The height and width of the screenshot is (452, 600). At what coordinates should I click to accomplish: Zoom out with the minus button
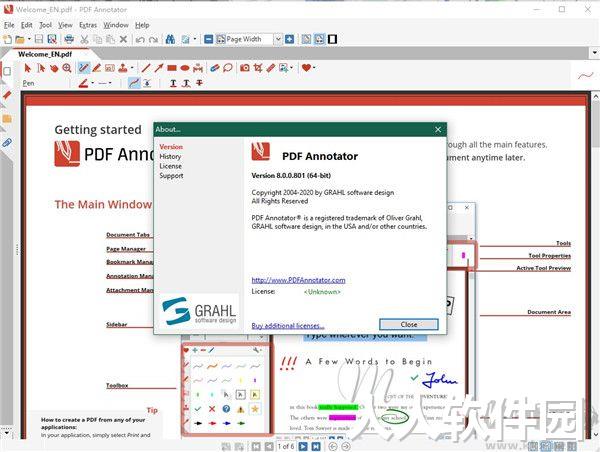(208, 39)
